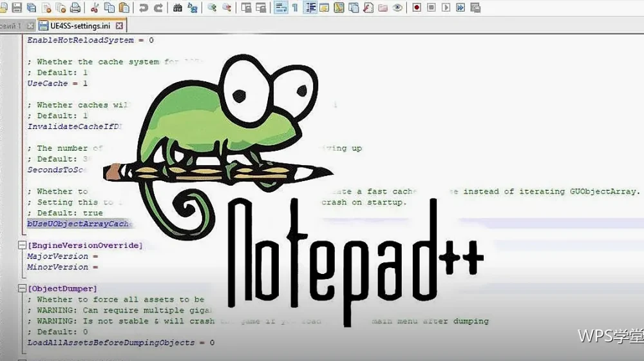Click the Save file toolbar icon
This screenshot has height=361, width=644.
17,7
